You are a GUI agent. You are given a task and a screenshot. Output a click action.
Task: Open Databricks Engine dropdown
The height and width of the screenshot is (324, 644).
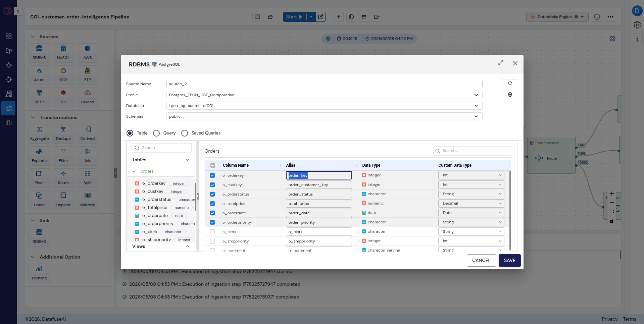pyautogui.click(x=557, y=17)
